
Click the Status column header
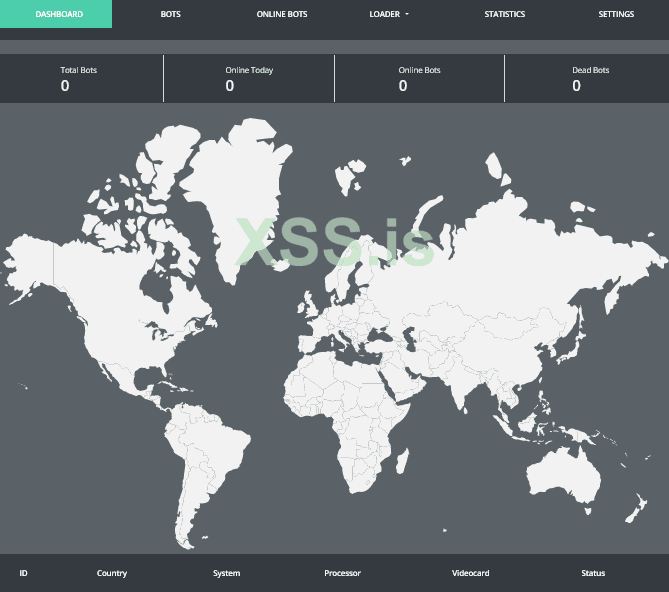(593, 573)
